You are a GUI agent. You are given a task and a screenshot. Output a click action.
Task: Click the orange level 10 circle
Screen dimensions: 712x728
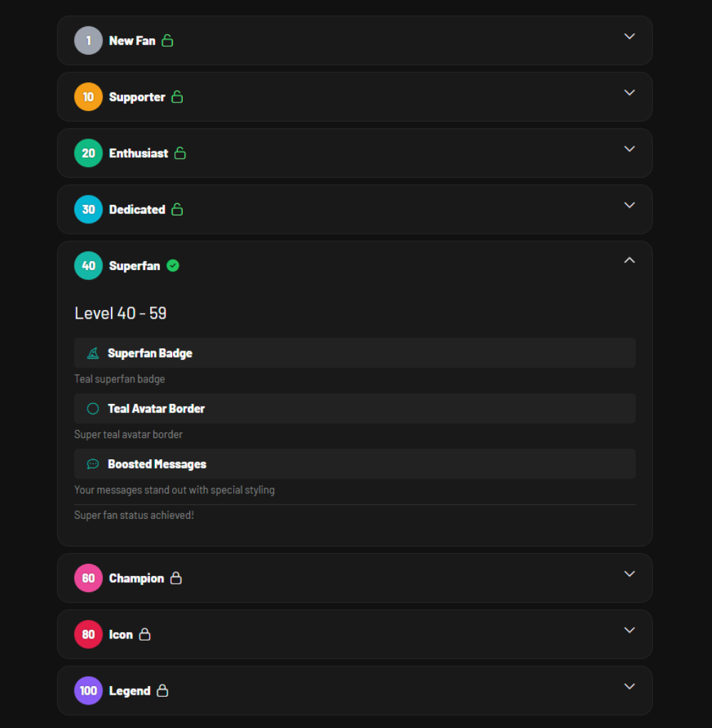coord(88,97)
